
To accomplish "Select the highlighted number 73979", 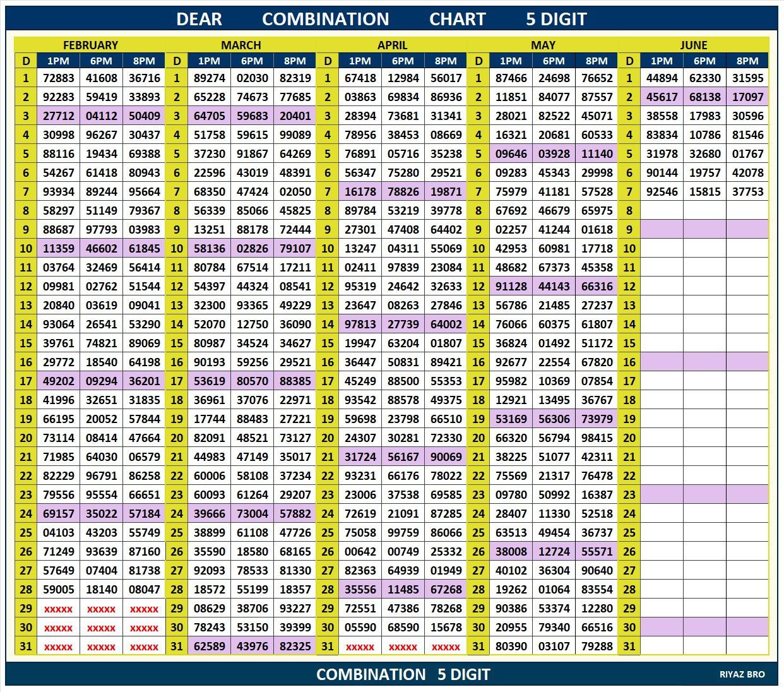I will click(x=597, y=419).
